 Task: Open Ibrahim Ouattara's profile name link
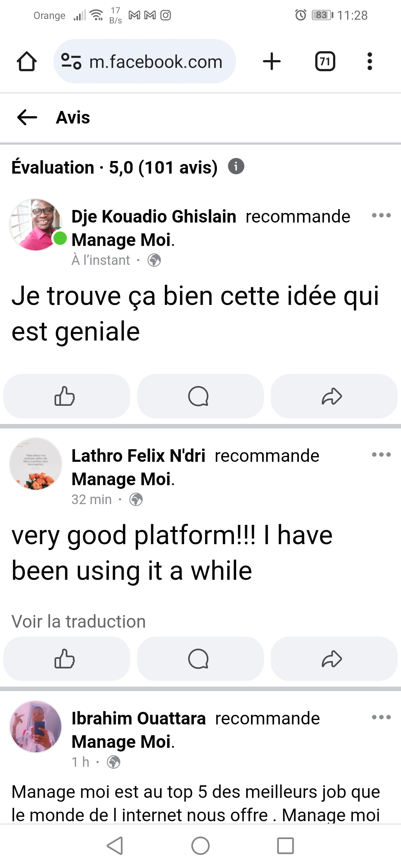138,719
